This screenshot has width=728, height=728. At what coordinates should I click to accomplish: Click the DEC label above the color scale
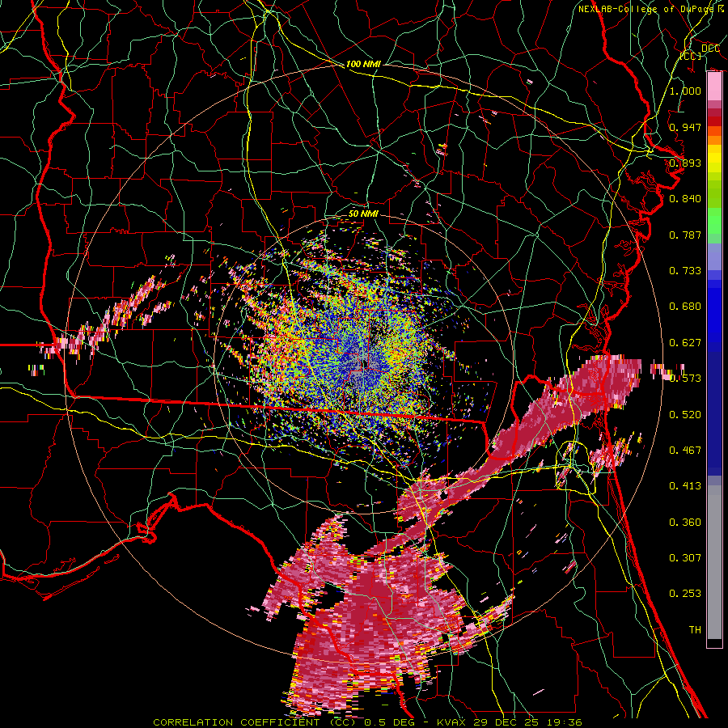[x=710, y=49]
